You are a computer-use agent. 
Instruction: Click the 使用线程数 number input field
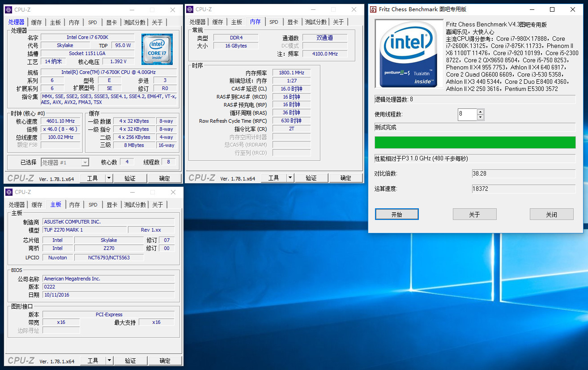pyautogui.click(x=467, y=114)
